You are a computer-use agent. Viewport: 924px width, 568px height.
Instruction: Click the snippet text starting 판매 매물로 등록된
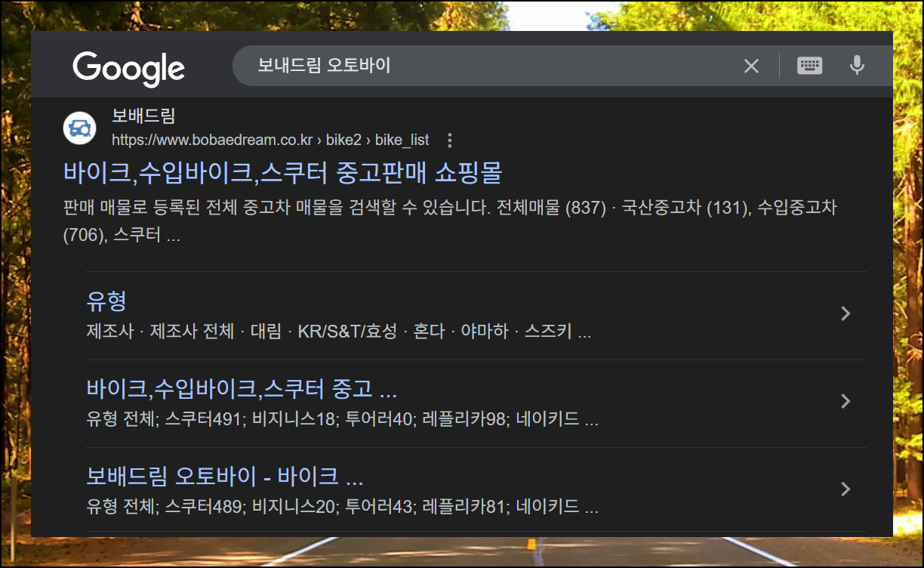tap(450, 221)
